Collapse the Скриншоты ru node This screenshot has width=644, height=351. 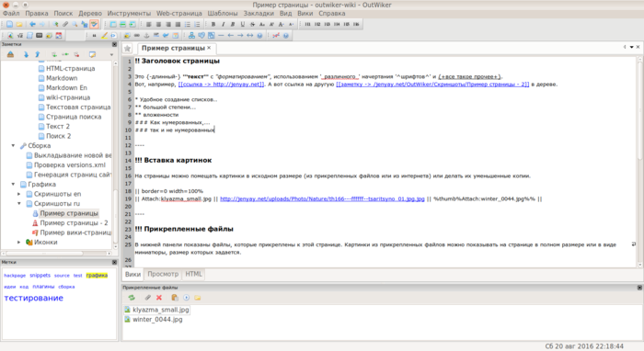[19, 203]
